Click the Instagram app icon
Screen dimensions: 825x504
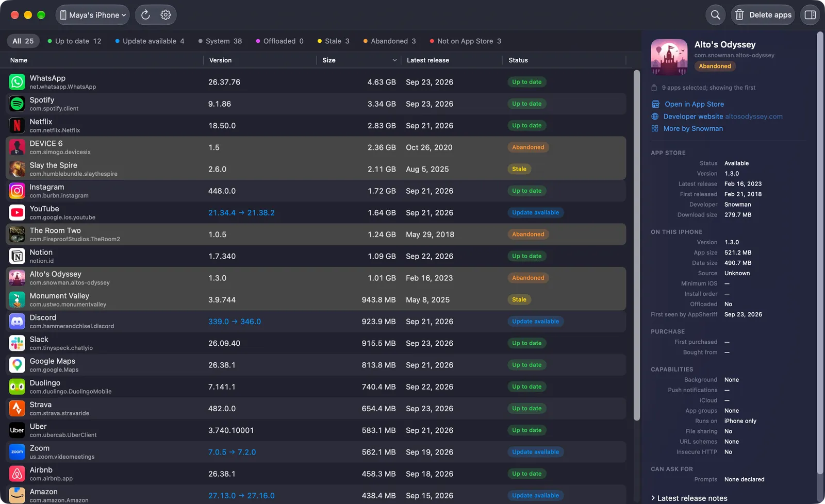(17, 191)
